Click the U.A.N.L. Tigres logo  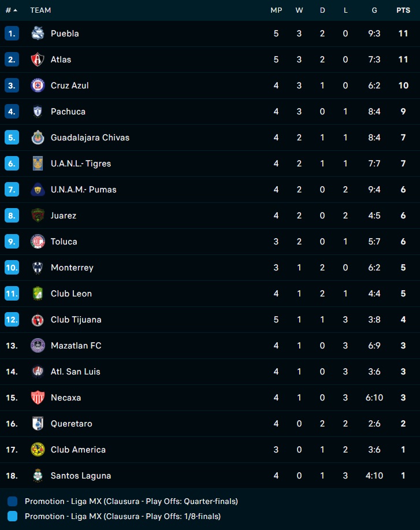37,164
